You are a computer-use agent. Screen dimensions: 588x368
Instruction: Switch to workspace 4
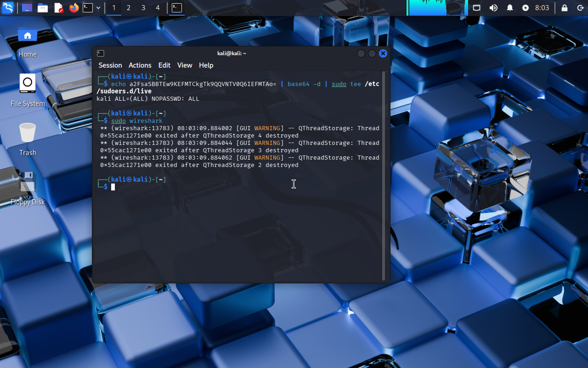158,8
